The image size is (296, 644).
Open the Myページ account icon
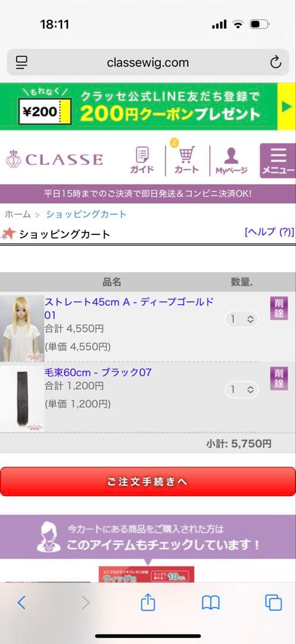coord(232,160)
